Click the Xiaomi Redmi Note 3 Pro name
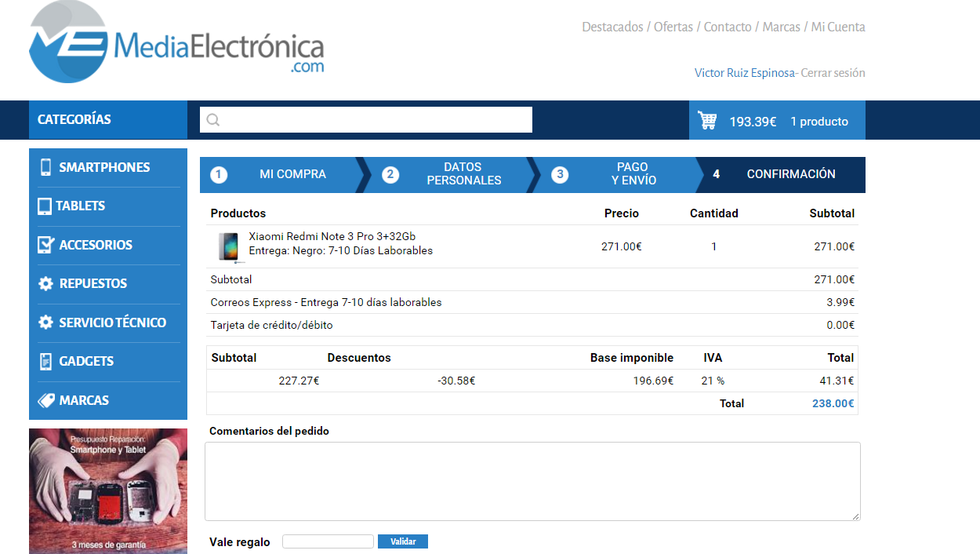This screenshot has width=980, height=554. 332,236
